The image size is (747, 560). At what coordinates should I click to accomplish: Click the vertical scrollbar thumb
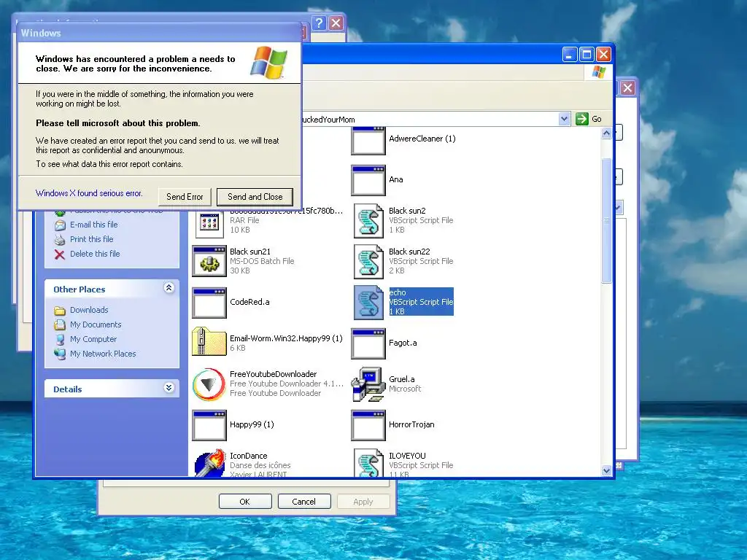point(606,220)
